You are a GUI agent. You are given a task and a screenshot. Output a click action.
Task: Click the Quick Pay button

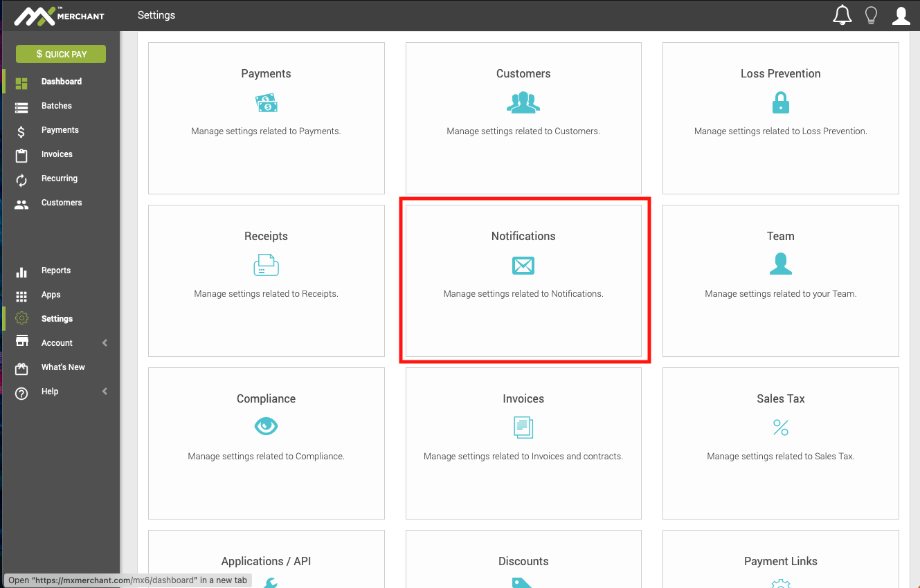[60, 53]
